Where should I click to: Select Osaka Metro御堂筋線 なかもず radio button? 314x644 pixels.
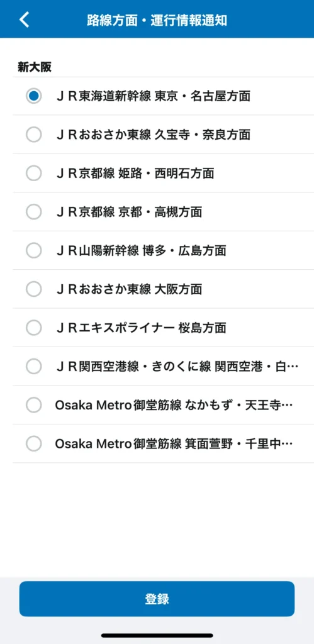coord(34,405)
